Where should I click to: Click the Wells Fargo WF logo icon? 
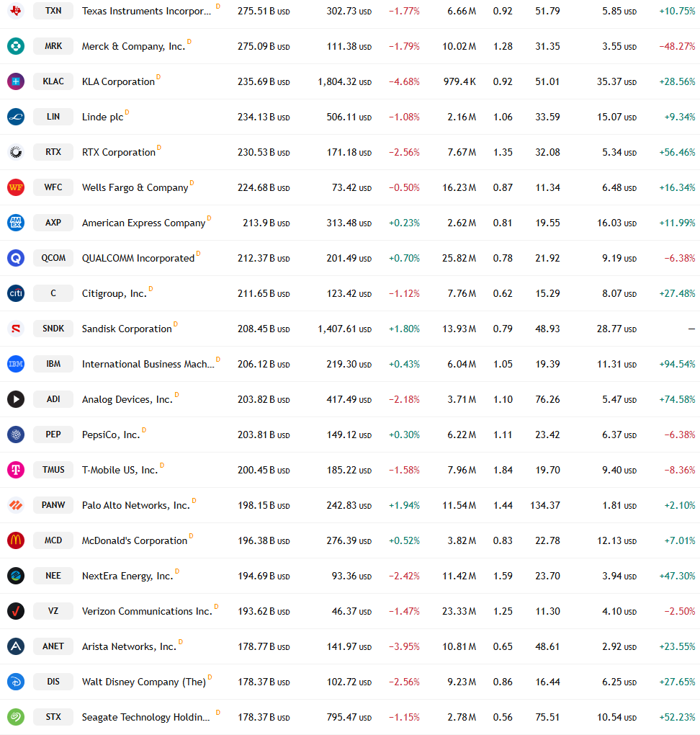click(x=15, y=187)
